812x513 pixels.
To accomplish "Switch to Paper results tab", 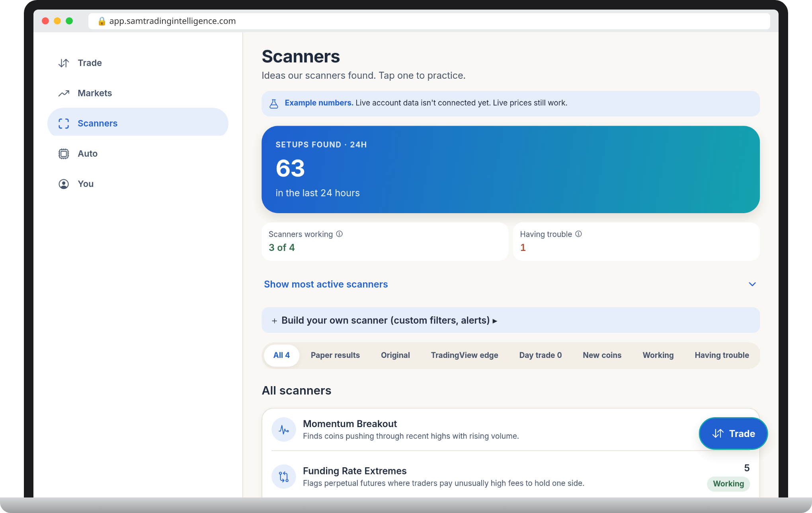I will click(335, 355).
